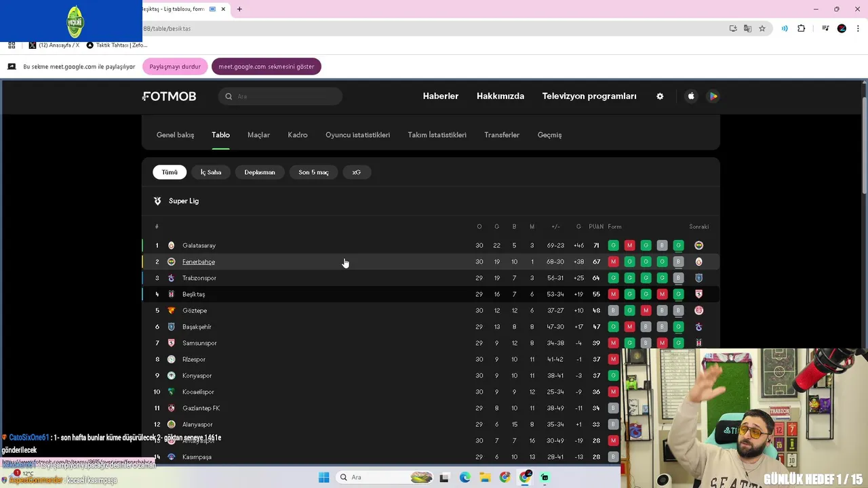Open the Google Play store icon

pyautogui.click(x=713, y=96)
